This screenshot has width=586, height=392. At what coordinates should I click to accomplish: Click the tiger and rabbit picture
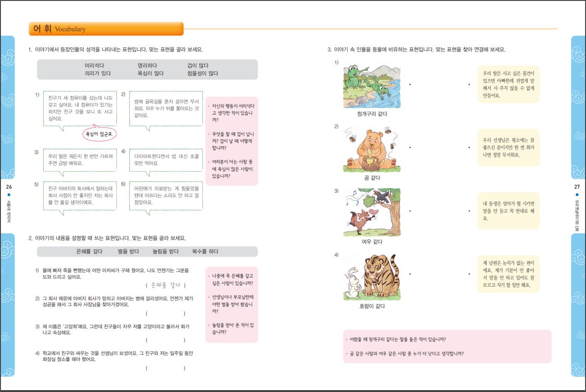pyautogui.click(x=372, y=277)
